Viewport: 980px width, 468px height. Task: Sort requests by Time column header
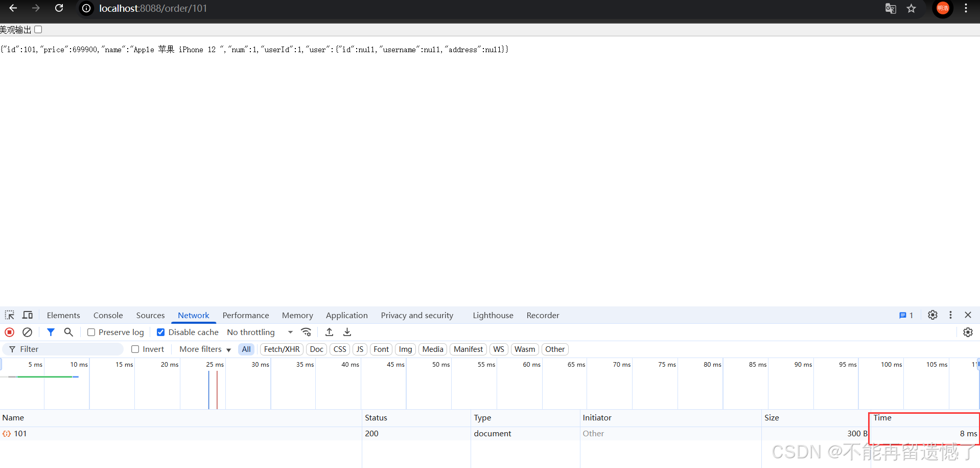click(x=925, y=418)
